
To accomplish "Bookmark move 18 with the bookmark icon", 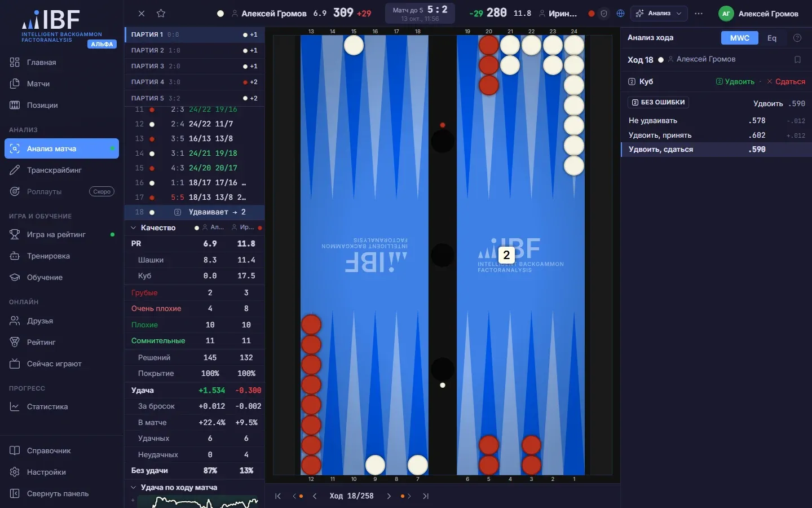I will point(797,59).
